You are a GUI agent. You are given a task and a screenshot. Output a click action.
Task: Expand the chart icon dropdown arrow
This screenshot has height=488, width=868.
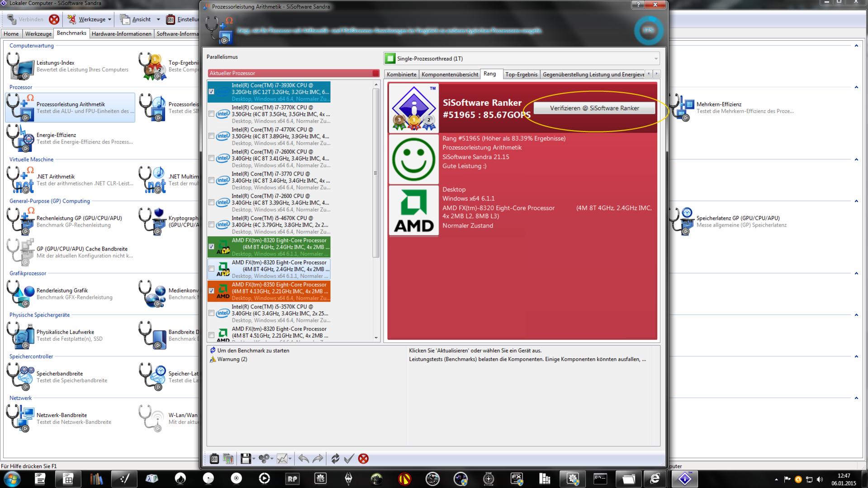click(x=290, y=459)
